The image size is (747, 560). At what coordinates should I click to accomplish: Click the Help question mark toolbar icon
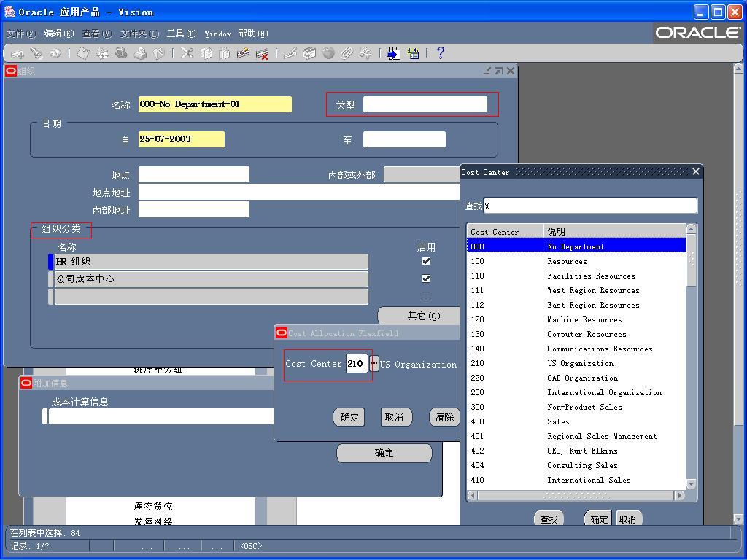[x=440, y=53]
